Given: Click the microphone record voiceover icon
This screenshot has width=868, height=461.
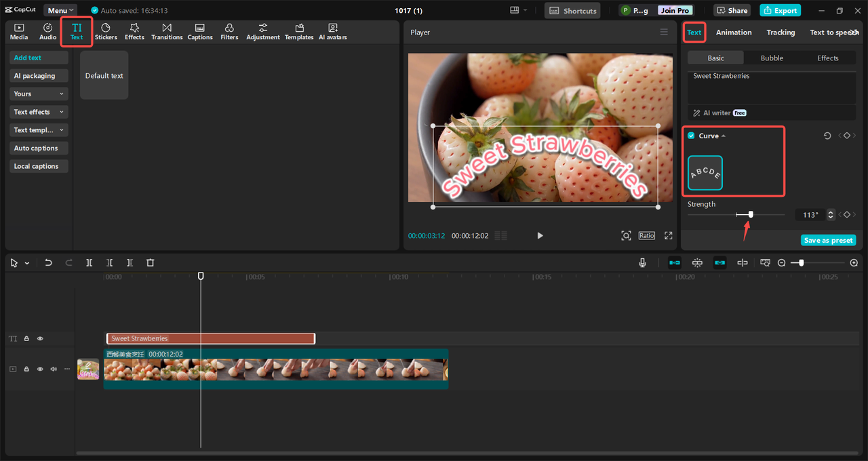Looking at the screenshot, I should pyautogui.click(x=642, y=263).
